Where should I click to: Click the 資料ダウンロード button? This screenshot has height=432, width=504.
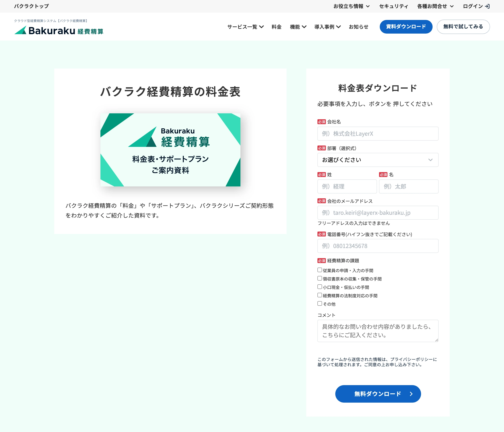click(x=406, y=27)
